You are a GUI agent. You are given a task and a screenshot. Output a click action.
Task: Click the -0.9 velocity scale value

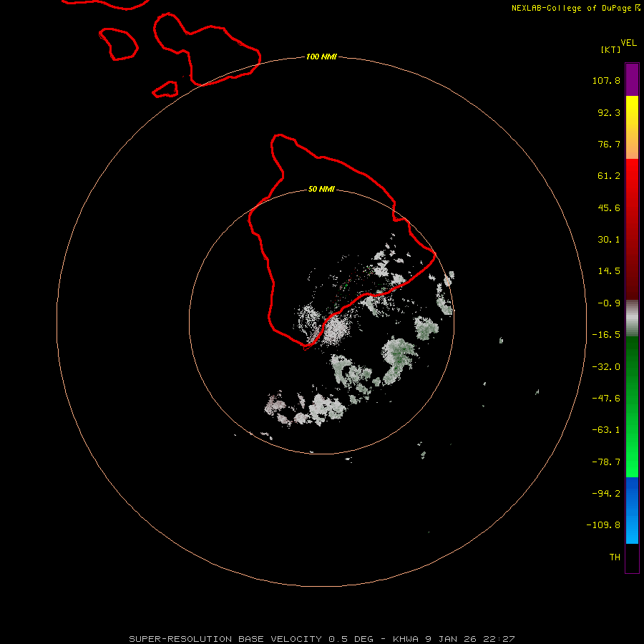[609, 303]
